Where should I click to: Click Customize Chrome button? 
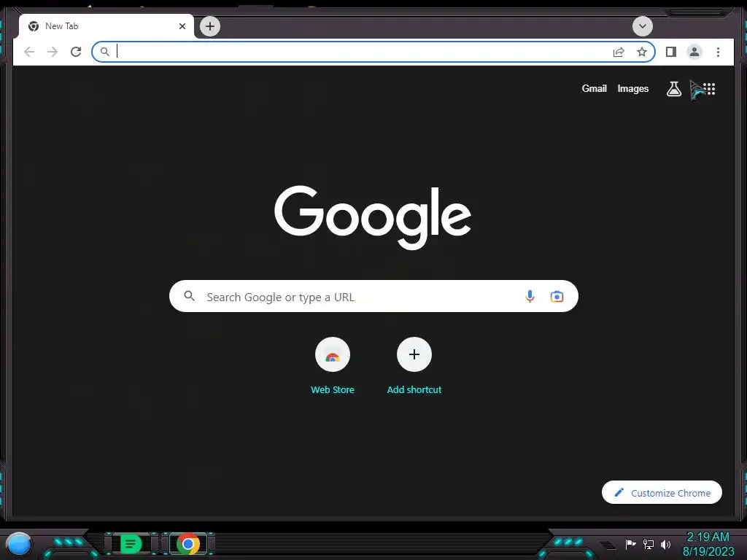click(662, 492)
